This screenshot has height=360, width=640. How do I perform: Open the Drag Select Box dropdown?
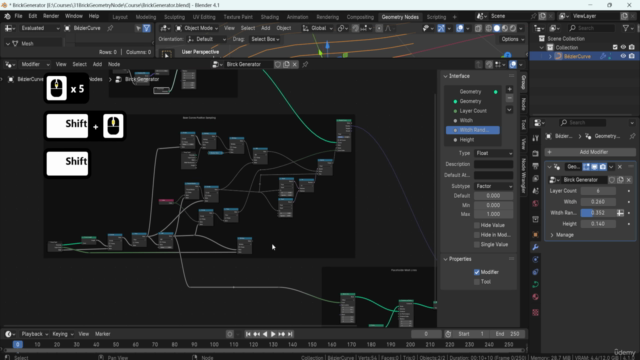pyautogui.click(x=264, y=39)
